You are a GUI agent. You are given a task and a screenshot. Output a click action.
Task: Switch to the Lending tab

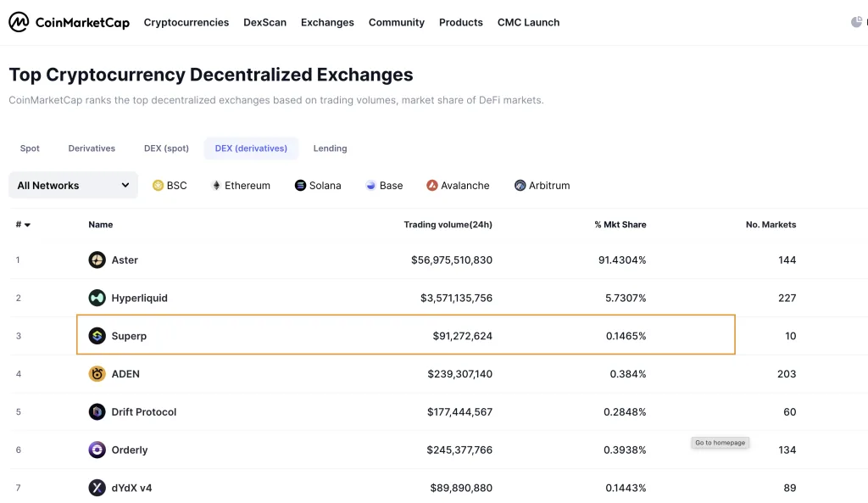(330, 148)
